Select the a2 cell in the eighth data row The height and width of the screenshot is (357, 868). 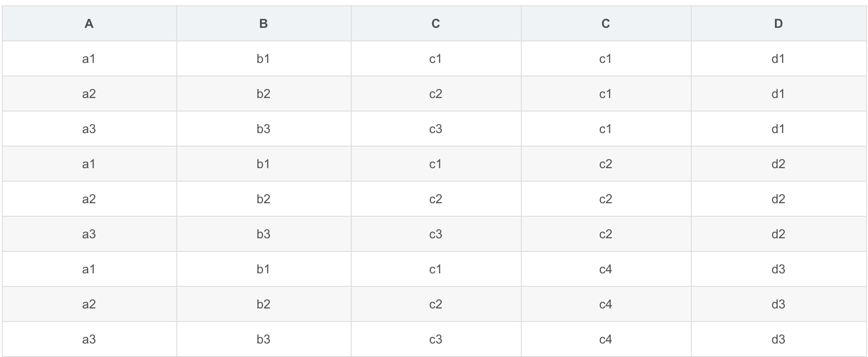tap(89, 304)
